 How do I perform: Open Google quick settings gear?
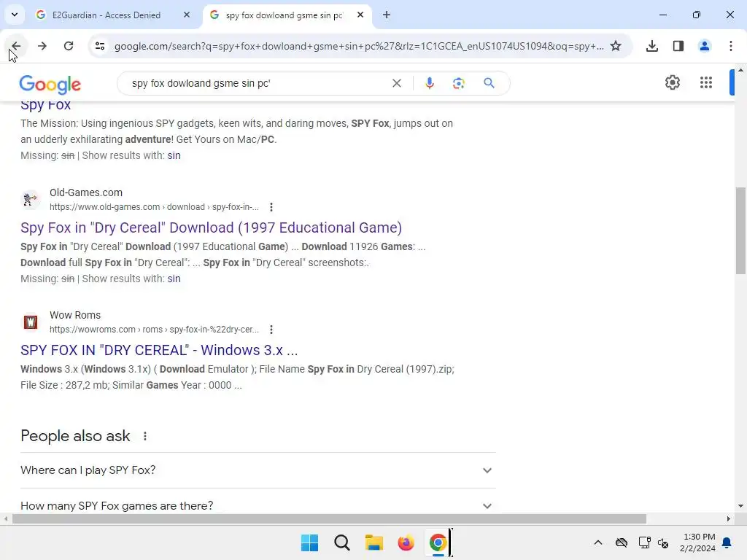coord(672,82)
